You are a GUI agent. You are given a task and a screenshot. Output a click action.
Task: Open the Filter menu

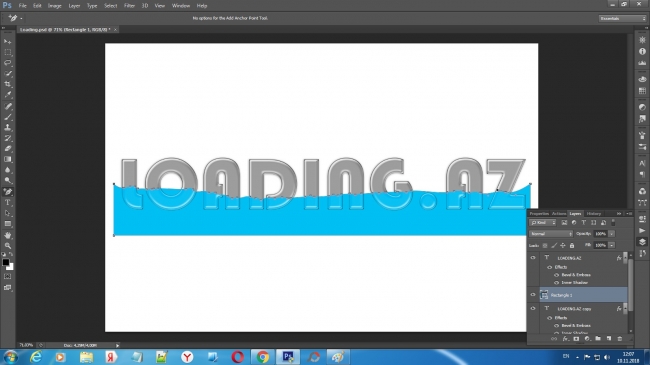pyautogui.click(x=129, y=6)
